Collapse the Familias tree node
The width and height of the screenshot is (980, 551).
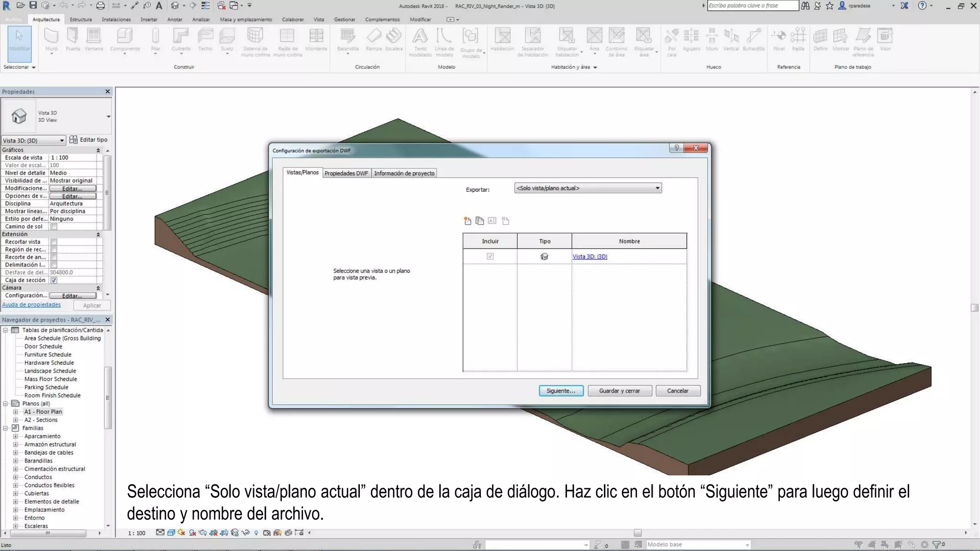coord(5,428)
